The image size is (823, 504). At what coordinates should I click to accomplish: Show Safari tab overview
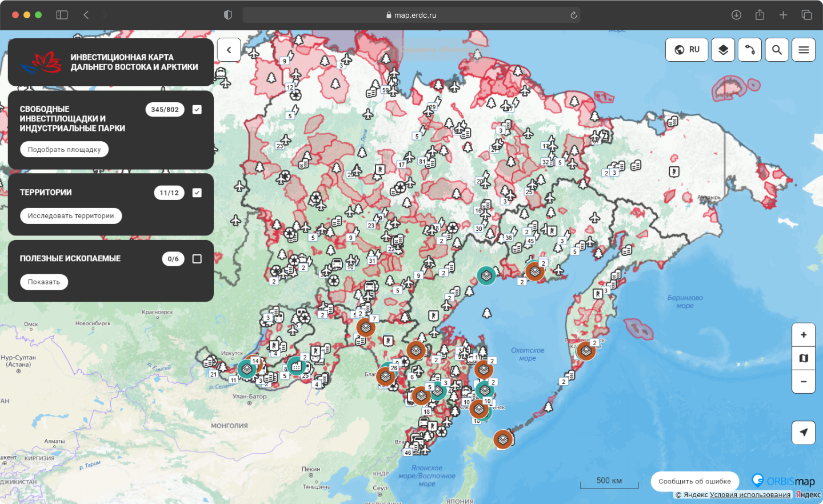[806, 15]
